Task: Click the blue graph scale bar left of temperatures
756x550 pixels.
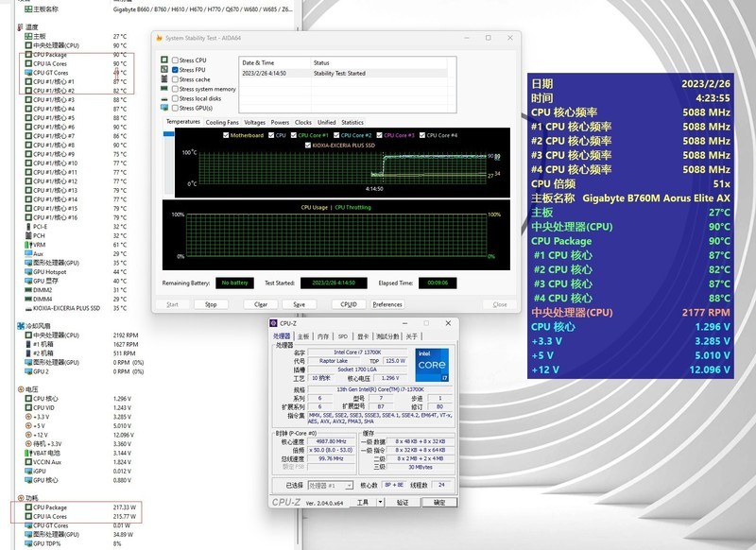Action: coord(168,135)
